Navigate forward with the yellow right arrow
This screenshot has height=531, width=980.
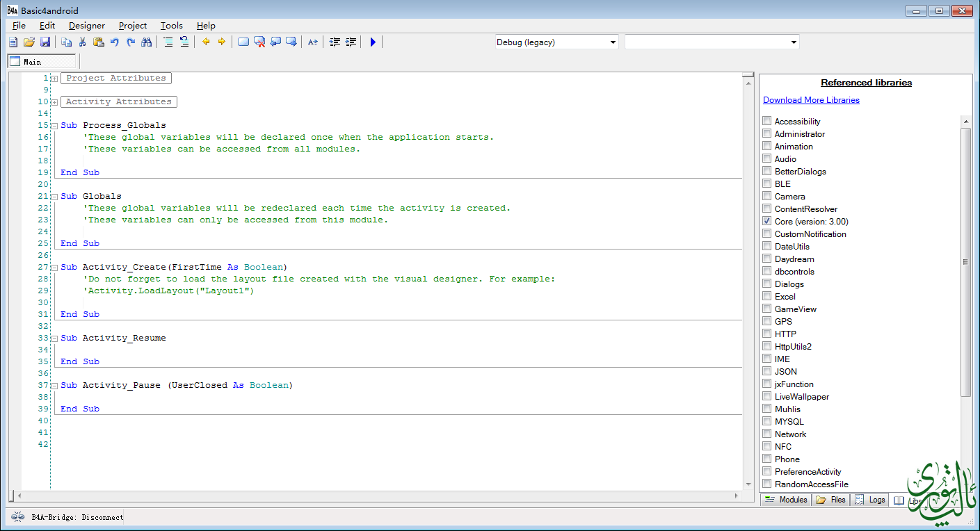(x=222, y=42)
